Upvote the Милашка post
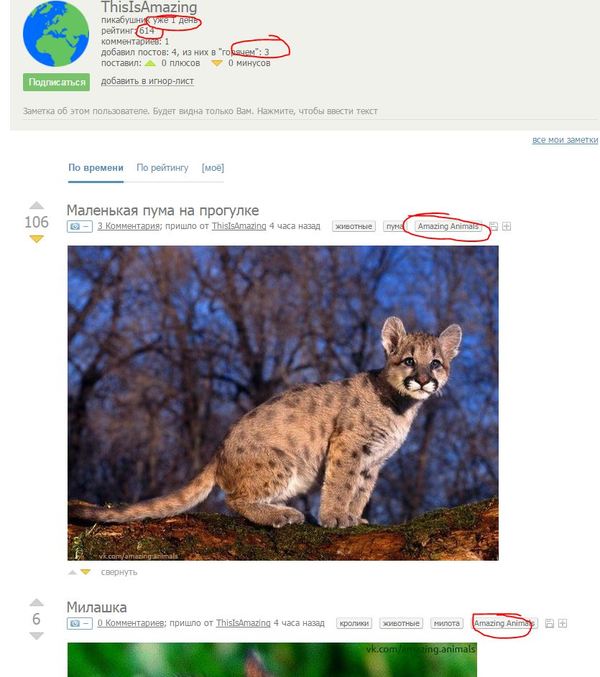Viewport: 600px width, 677px height. [37, 602]
